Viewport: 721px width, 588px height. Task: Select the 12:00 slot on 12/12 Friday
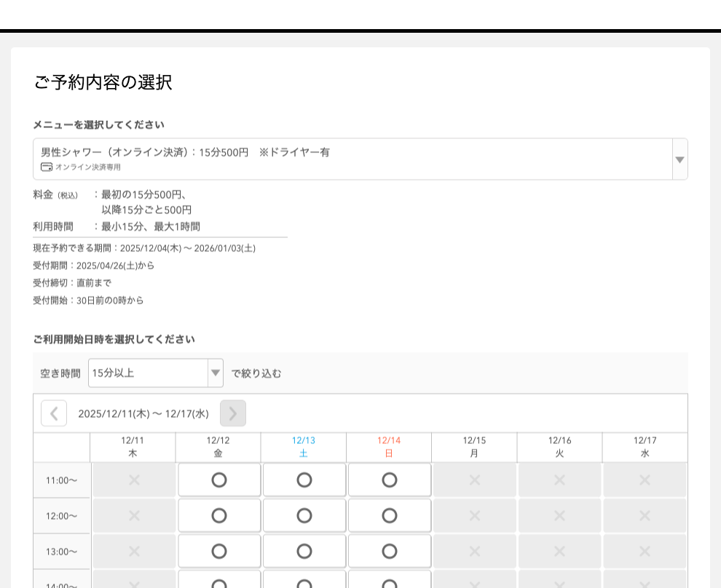218,515
